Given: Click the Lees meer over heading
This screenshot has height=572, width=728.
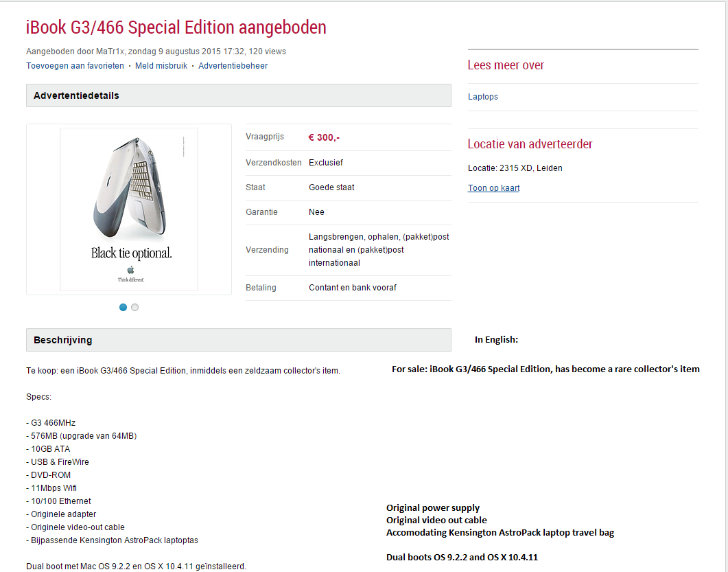Looking at the screenshot, I should (x=506, y=65).
